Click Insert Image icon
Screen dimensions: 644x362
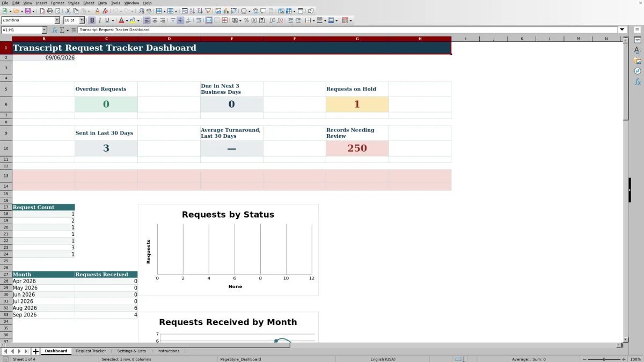218,11
